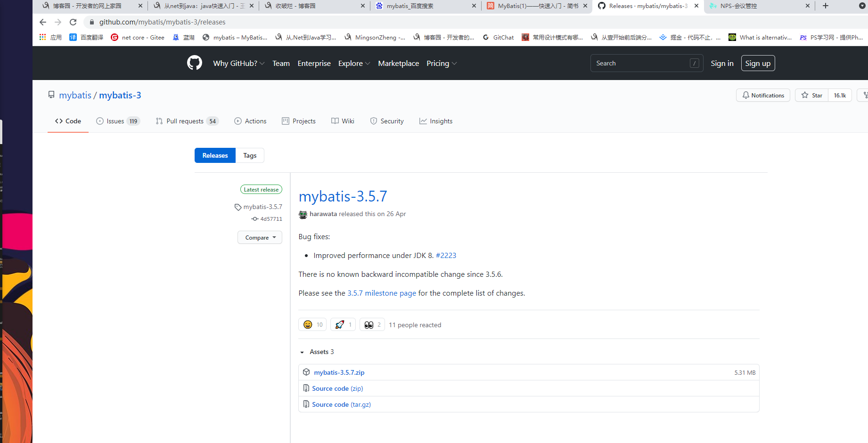Click the file icon beside Source code (tar.gz)
Image resolution: width=868 pixels, height=443 pixels.
point(306,404)
